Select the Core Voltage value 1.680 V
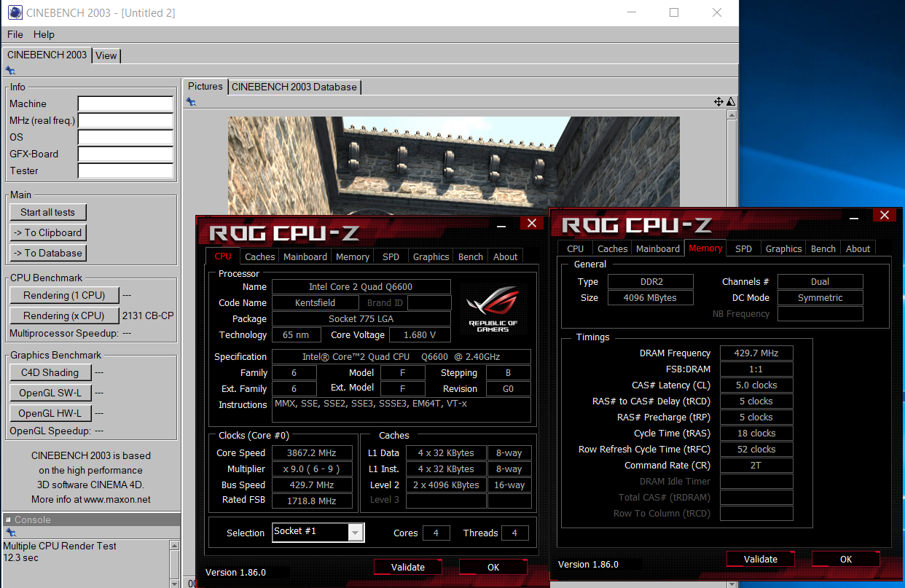The width and height of the screenshot is (905, 588). [420, 334]
